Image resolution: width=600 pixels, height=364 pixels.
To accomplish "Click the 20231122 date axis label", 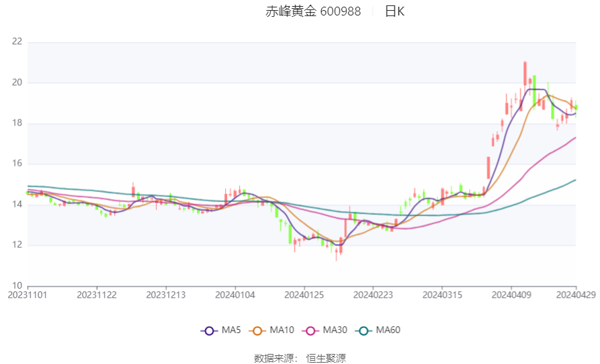I will pos(97,295).
